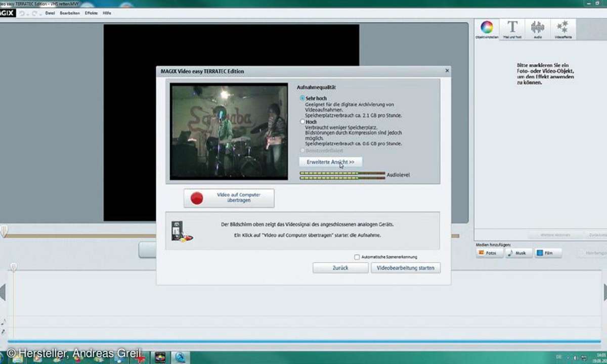Open the Datei menu

[x=50, y=13]
